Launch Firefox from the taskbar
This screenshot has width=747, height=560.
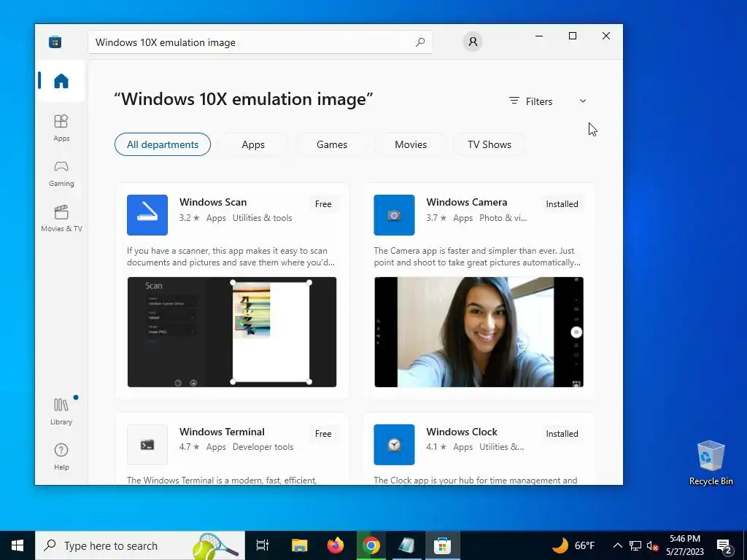[336, 545]
